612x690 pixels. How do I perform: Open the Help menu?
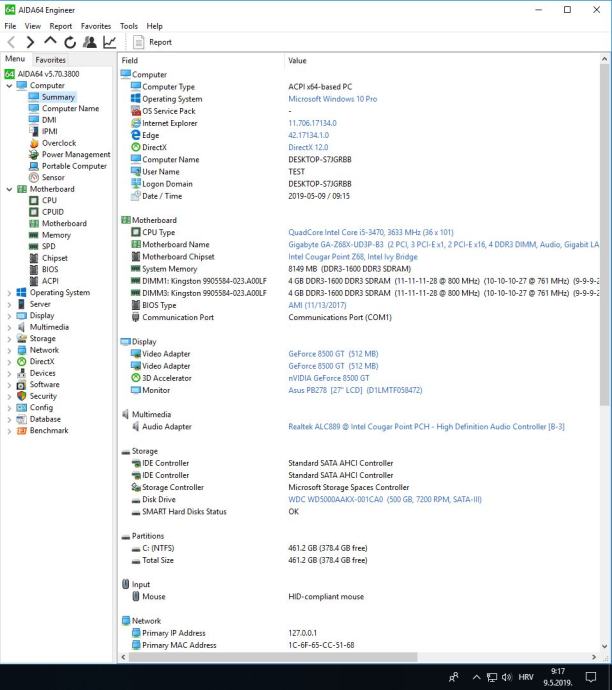[x=154, y=26]
